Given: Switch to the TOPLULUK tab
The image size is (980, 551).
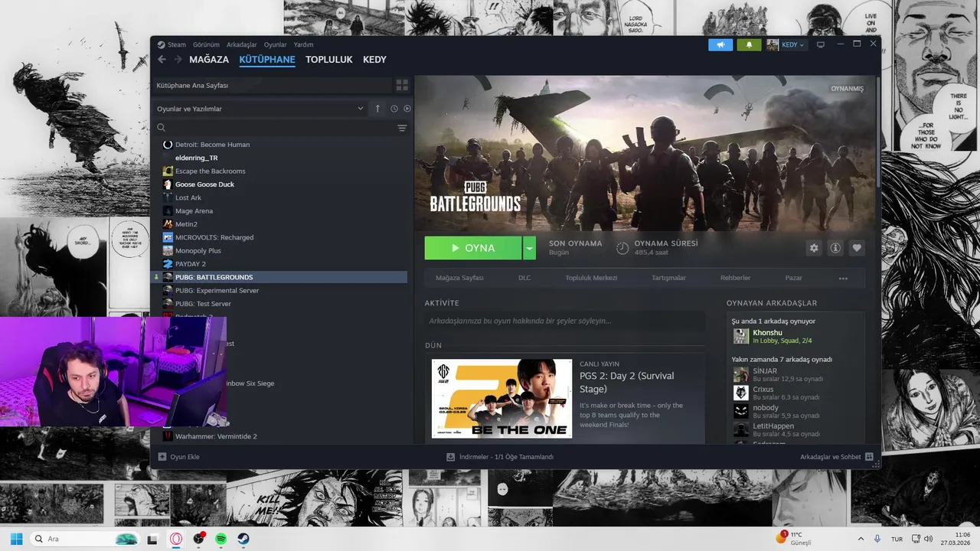Looking at the screenshot, I should pos(329,60).
